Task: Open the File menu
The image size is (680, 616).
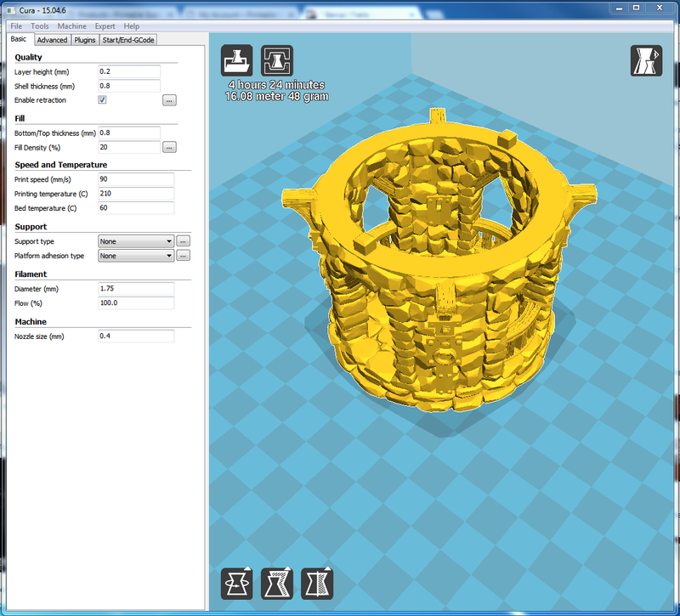Action: [x=16, y=26]
